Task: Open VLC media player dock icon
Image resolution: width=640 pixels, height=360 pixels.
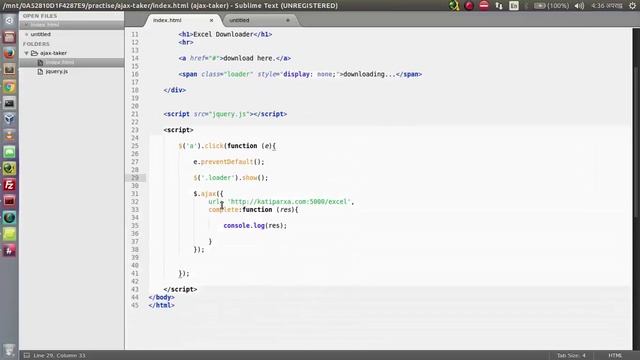Action: click(9, 136)
